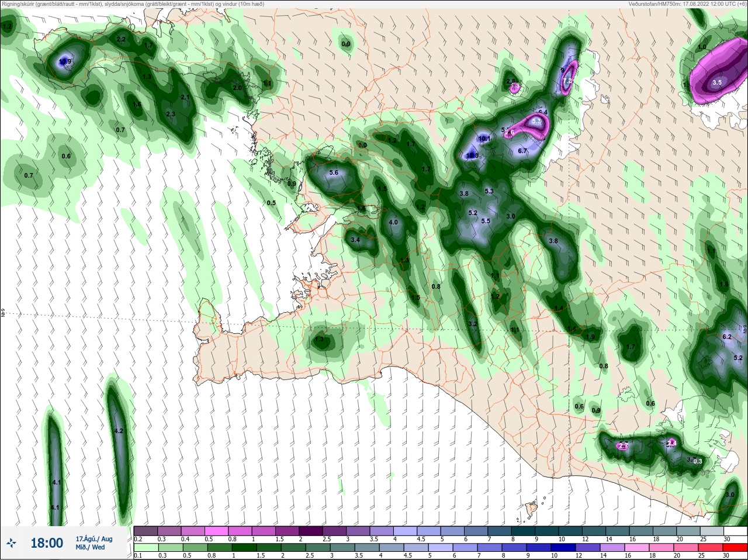
Task: Click the 0.5 precipitation value on the map
Action: tap(271, 203)
